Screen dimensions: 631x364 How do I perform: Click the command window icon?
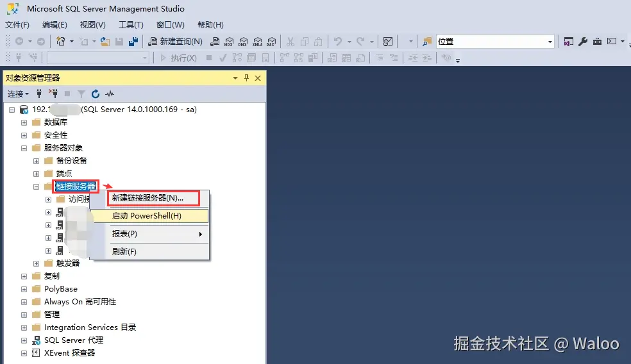point(612,41)
